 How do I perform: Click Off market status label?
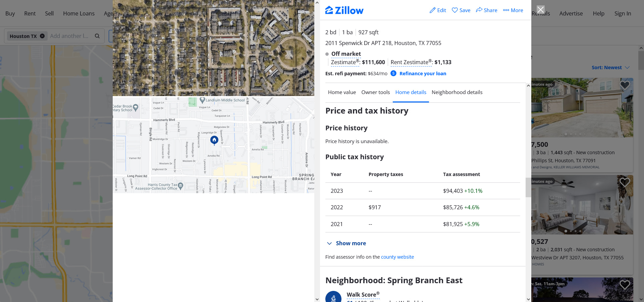click(346, 54)
